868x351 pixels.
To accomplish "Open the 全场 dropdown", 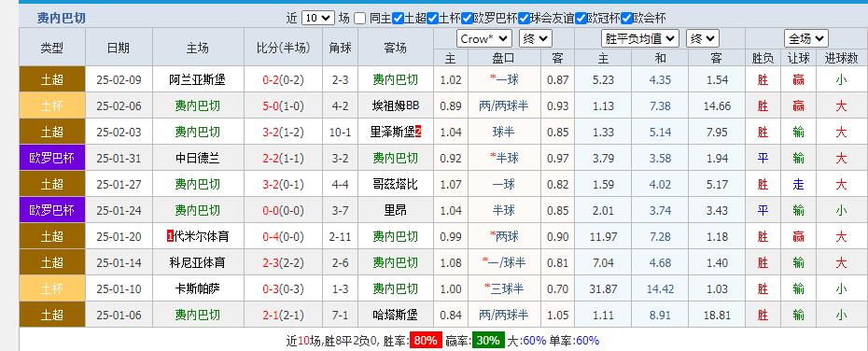I will 806,39.
